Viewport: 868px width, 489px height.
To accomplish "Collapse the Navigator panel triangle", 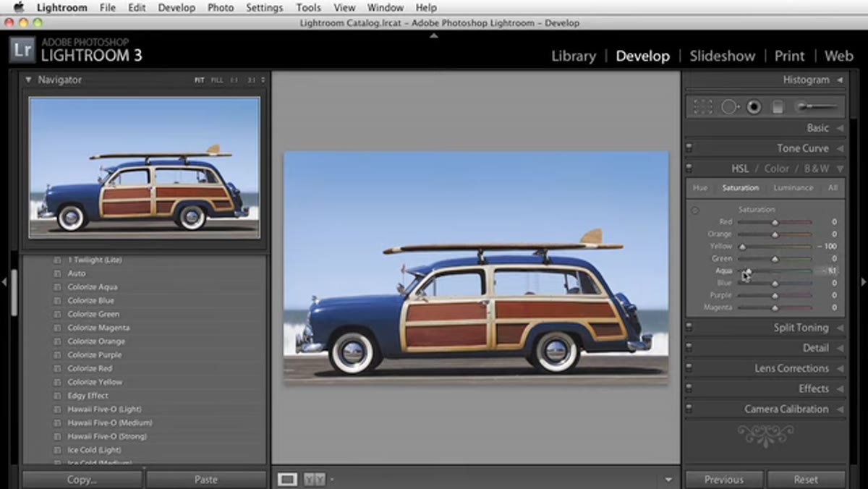I will [28, 80].
